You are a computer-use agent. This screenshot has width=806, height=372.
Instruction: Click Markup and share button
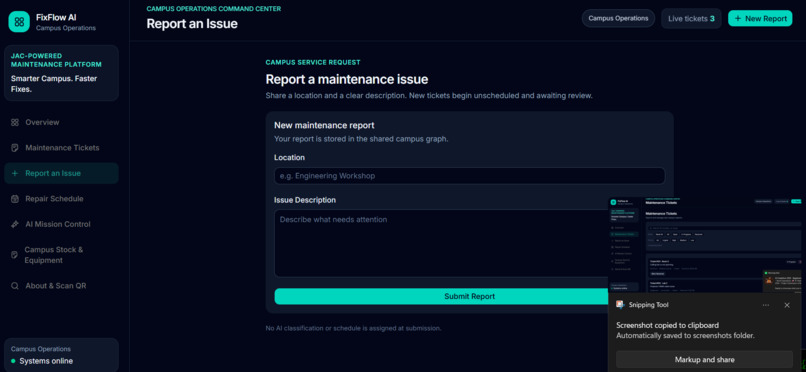[704, 360]
